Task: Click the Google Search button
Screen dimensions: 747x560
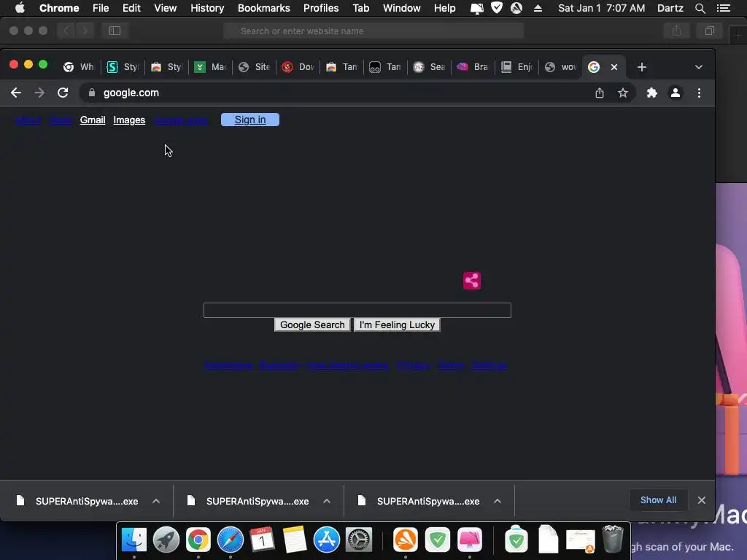Action: pos(312,324)
